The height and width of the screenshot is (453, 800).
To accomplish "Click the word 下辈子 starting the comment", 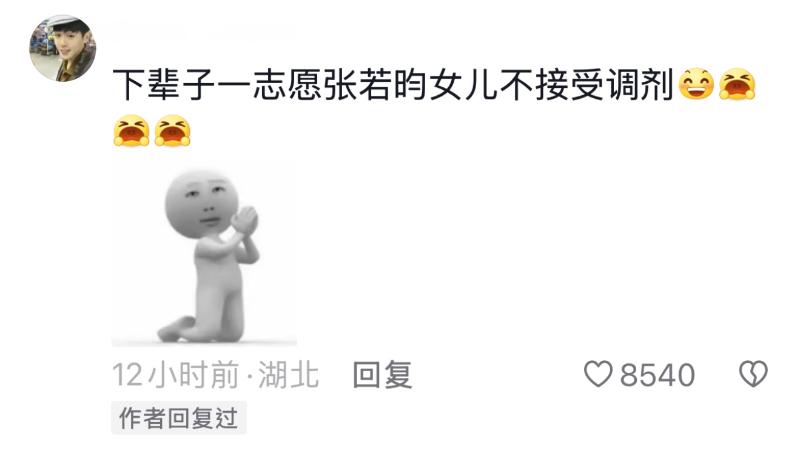I will tap(164, 84).
